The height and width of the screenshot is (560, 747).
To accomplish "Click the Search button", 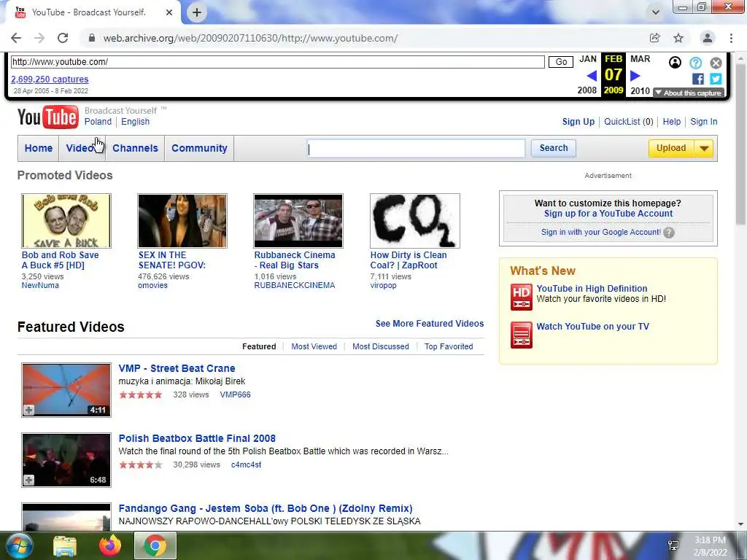I will (554, 148).
